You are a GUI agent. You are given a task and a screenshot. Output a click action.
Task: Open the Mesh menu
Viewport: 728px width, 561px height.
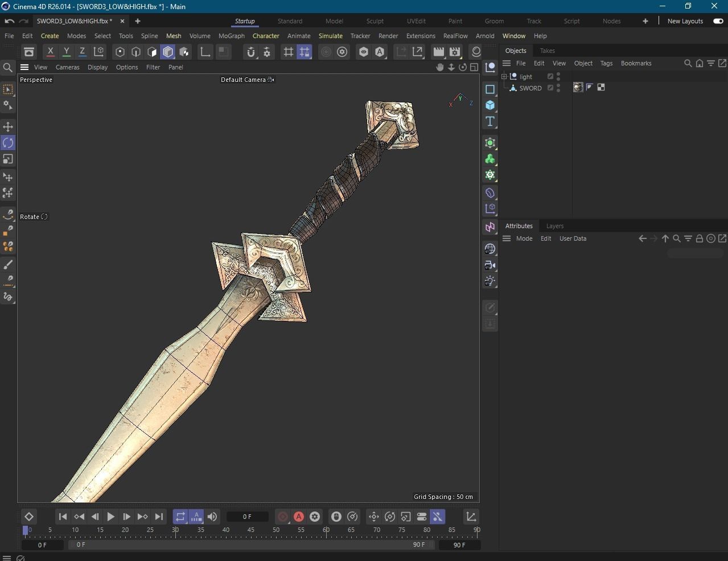[x=174, y=36]
